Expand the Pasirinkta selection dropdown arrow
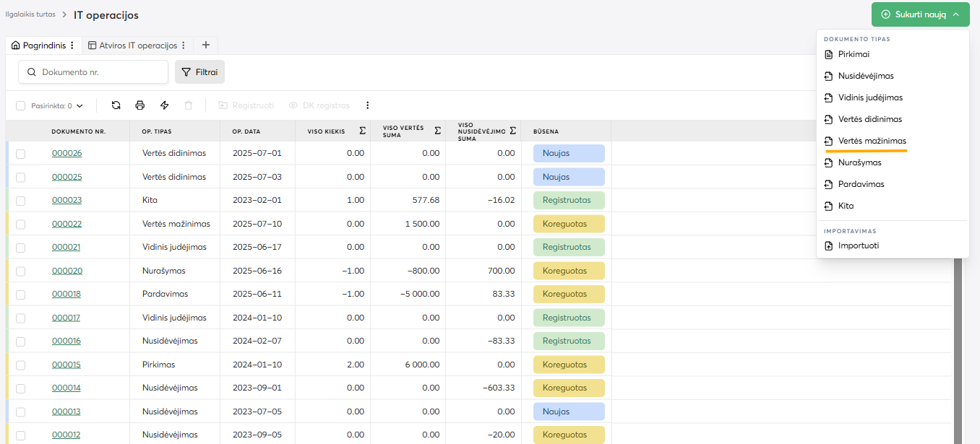Screen dimensions: 980x444 point(79,106)
